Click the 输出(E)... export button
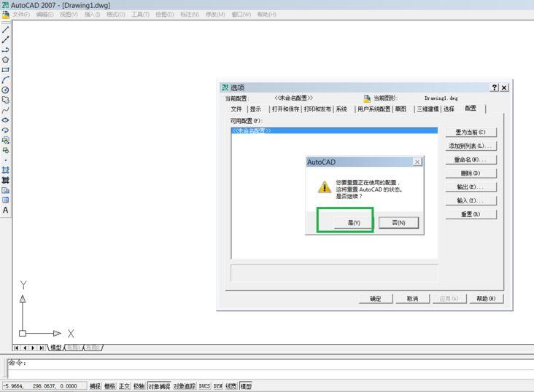The image size is (534, 392). point(471,187)
